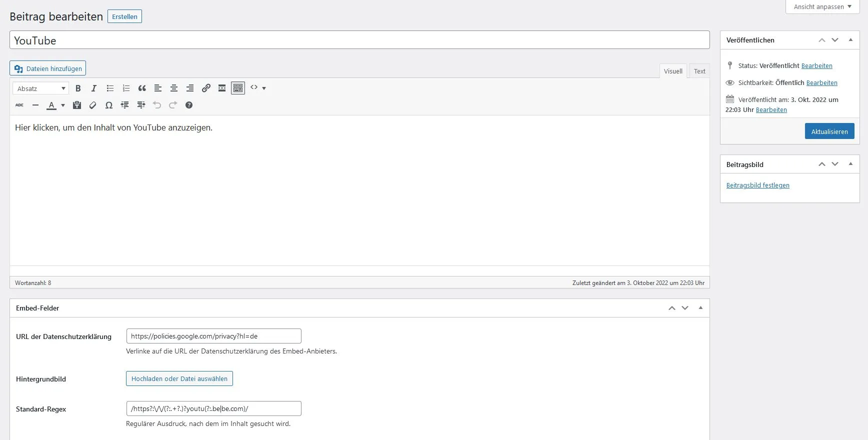This screenshot has height=440, width=868.
Task: Click the Sichtbarkeit eye icon
Action: (730, 82)
